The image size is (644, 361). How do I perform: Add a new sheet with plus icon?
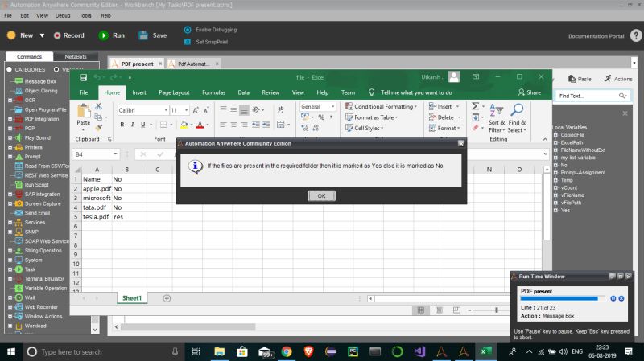(167, 298)
